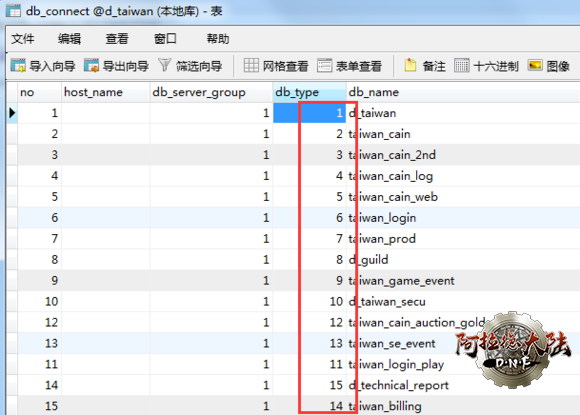
Task: Open the Import Wizard (导入向导) icon
Action: [18, 66]
